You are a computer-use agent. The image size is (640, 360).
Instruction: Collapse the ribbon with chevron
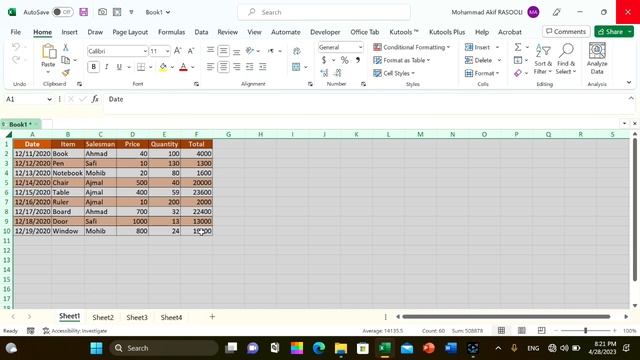click(629, 82)
